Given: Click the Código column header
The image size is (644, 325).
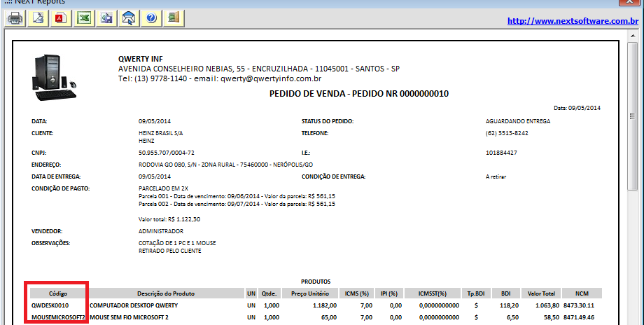Looking at the screenshot, I should 58,293.
